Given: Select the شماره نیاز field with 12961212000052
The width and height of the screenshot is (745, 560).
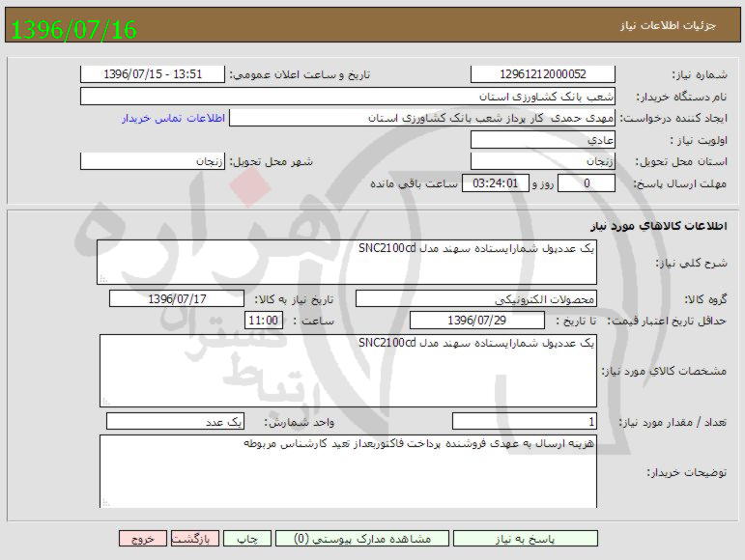Looking at the screenshot, I should pos(542,74).
